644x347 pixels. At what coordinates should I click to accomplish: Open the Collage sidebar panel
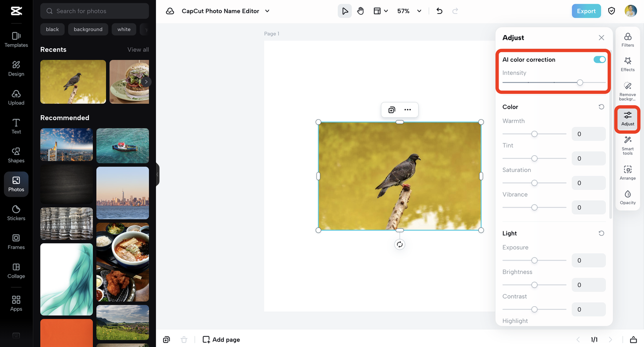(16, 271)
